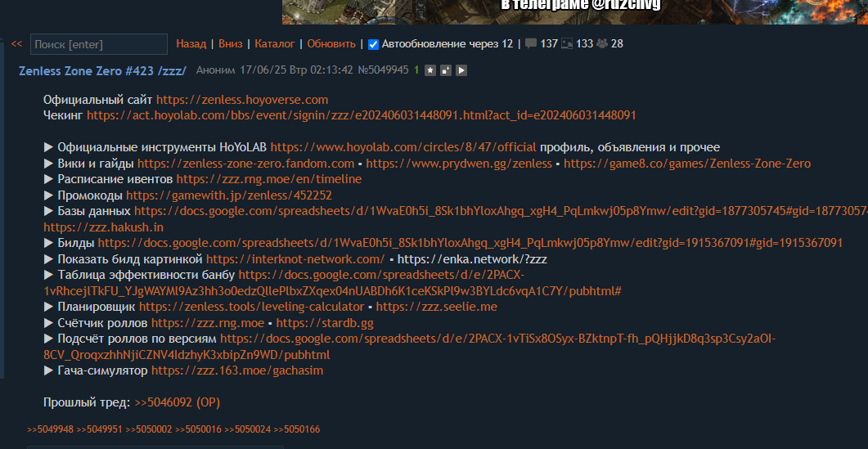Image resolution: width=868 pixels, height=449 pixels.
Task: Click the expand images icon beside the star
Action: tap(445, 70)
